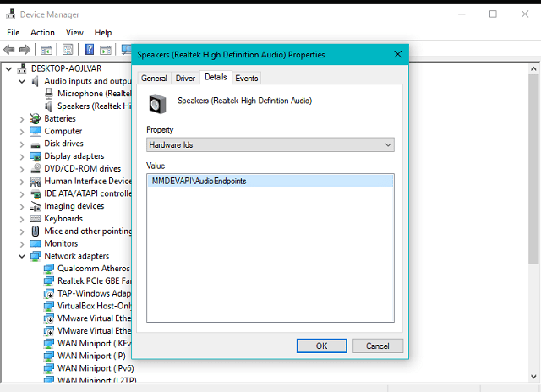Click the Microphone device icon in tree
Viewport: 541px width, 392px height.
pos(49,94)
